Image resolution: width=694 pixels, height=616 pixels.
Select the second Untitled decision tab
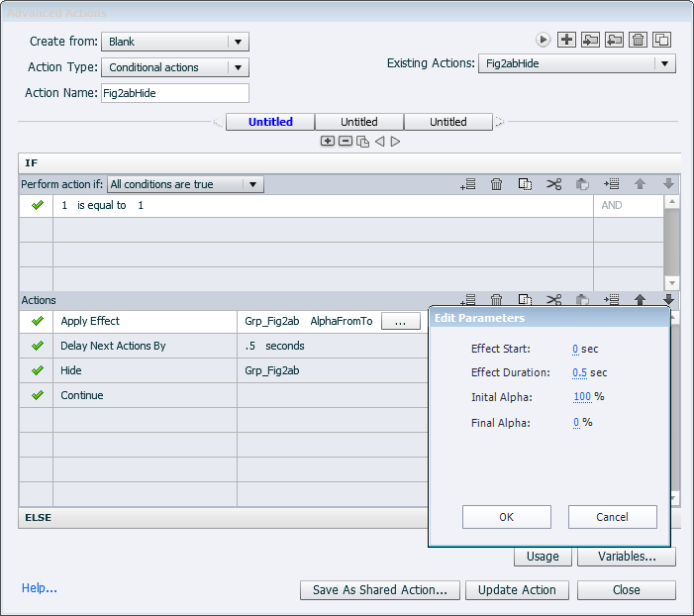pyautogui.click(x=358, y=122)
